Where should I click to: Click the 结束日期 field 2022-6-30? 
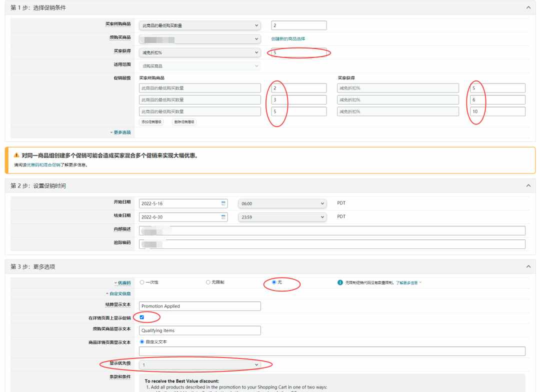[x=183, y=217]
